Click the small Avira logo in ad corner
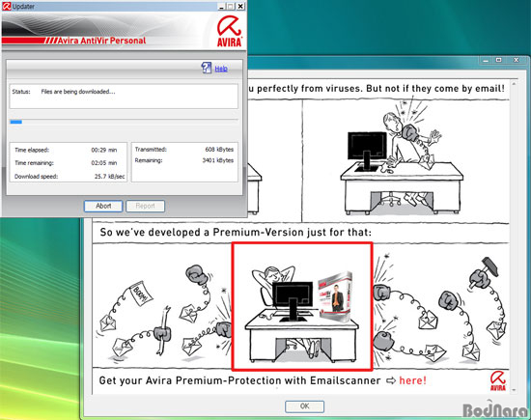Viewport: 531px width, 420px height. (498, 381)
